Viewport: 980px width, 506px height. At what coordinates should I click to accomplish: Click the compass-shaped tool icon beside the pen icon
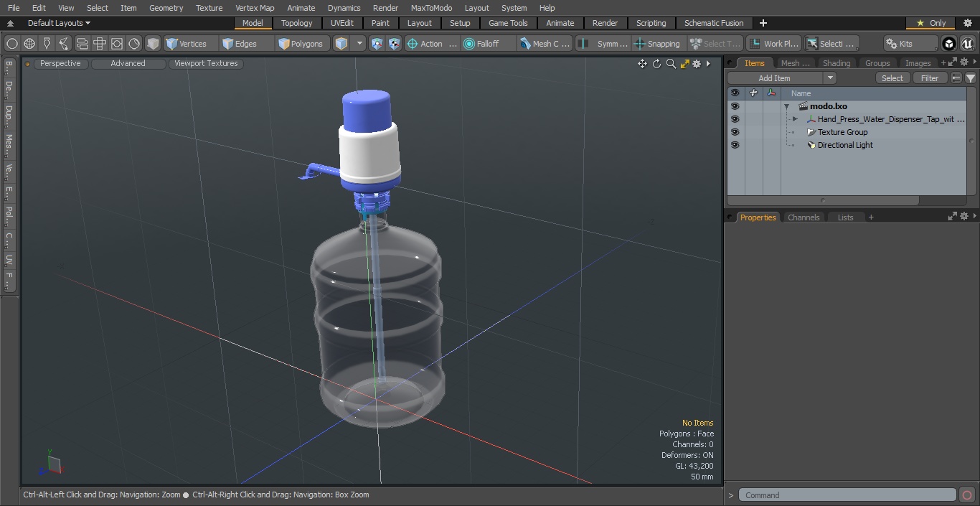tap(64, 44)
